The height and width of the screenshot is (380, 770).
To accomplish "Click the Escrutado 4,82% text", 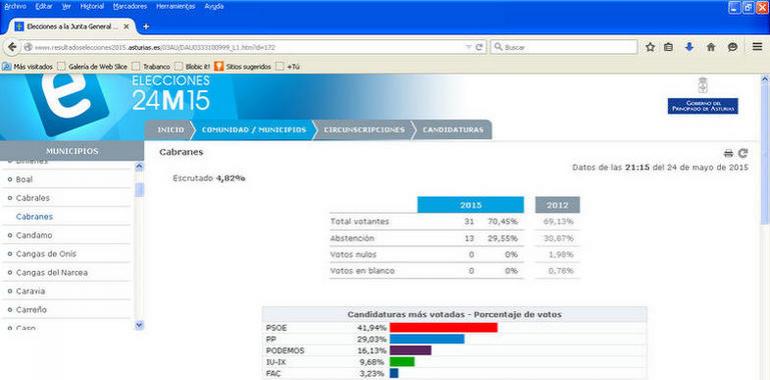I will (209, 178).
